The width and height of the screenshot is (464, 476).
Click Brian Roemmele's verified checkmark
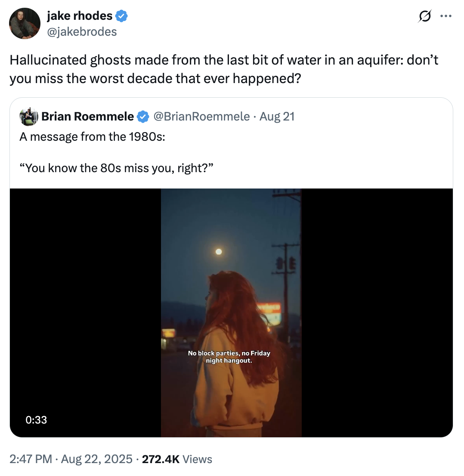pos(142,116)
